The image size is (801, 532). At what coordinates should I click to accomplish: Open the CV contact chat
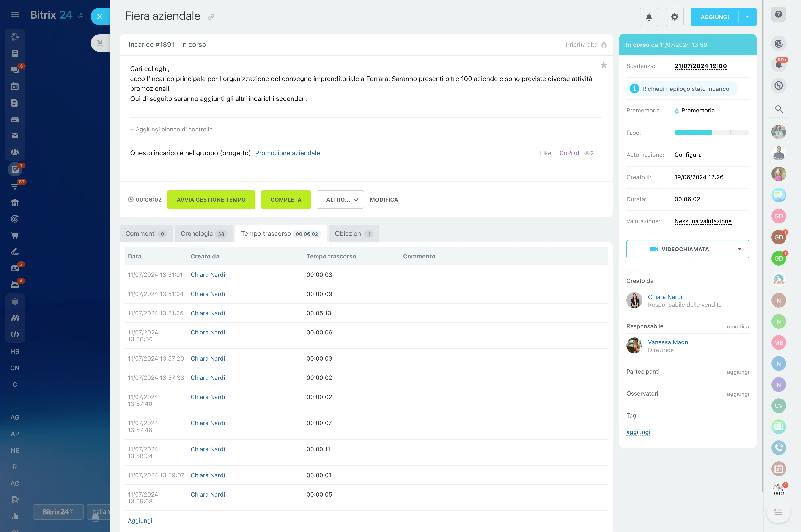779,406
